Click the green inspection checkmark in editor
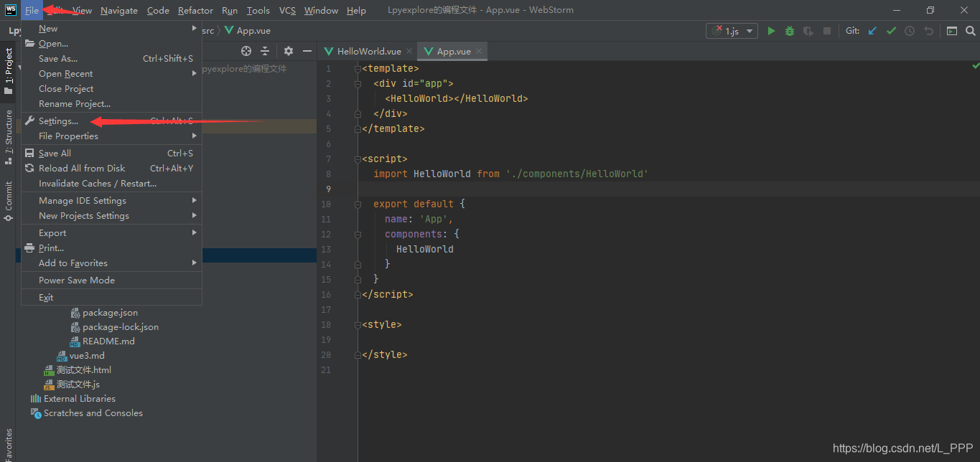This screenshot has height=462, width=980. 975,66
